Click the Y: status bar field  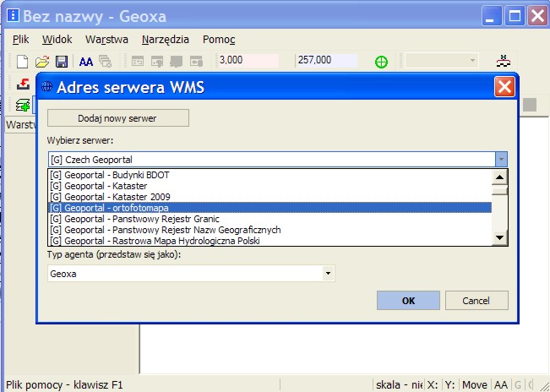point(450,385)
